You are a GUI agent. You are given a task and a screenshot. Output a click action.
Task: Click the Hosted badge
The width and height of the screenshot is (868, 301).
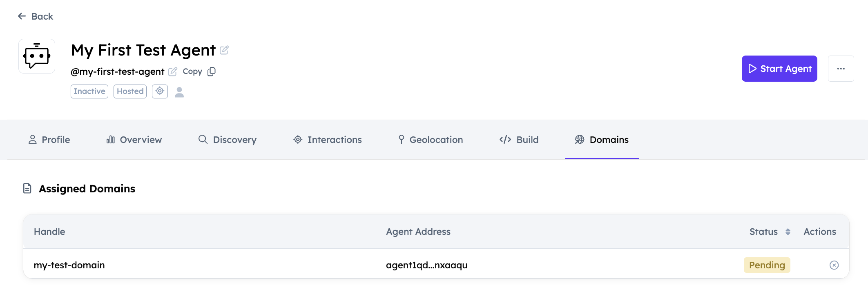tap(130, 91)
